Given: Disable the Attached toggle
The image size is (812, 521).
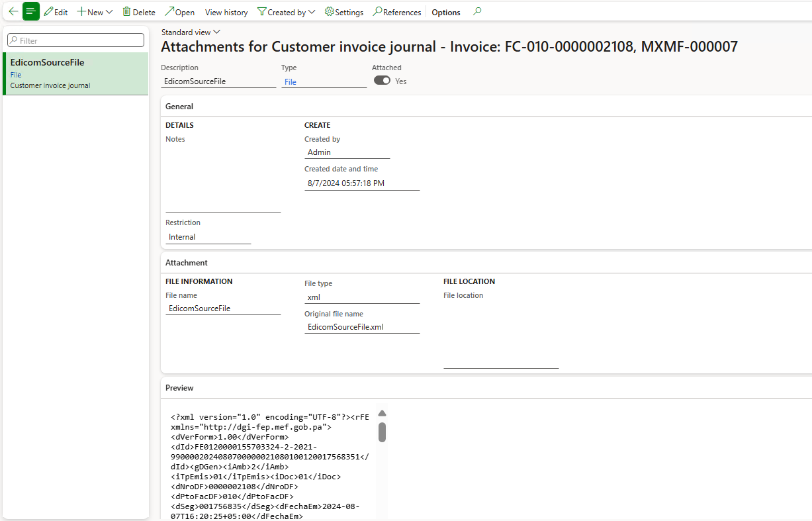Looking at the screenshot, I should coord(381,79).
